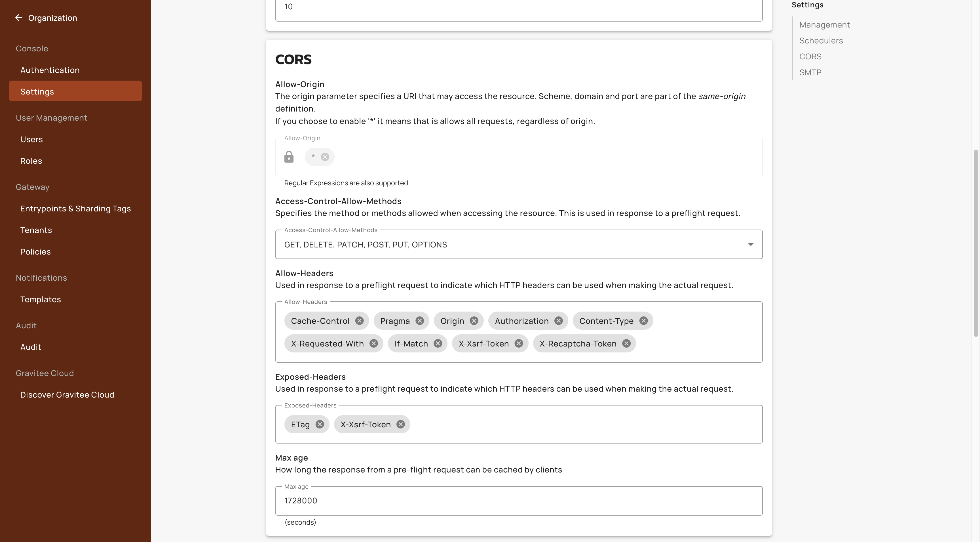Go to the Users page
The height and width of the screenshot is (542, 980).
[x=31, y=139]
